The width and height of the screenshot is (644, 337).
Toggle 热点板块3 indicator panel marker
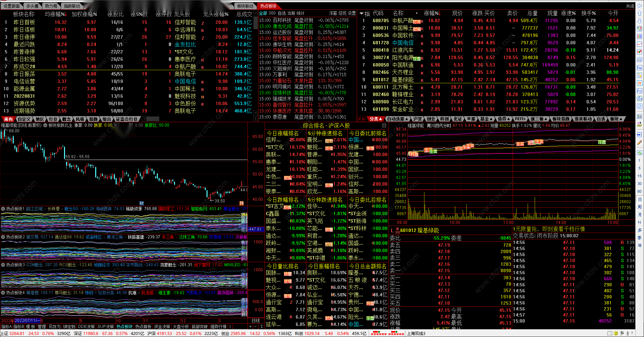(3, 265)
